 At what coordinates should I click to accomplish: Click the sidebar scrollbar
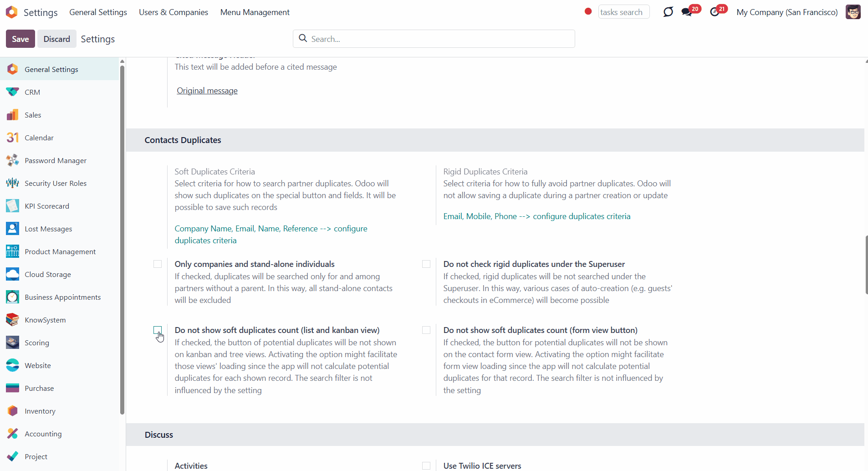click(x=122, y=240)
